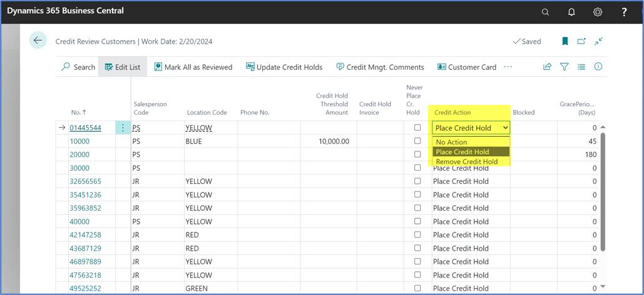644x295 pixels.
Task: Click the bookmark icon
Action: [565, 41]
